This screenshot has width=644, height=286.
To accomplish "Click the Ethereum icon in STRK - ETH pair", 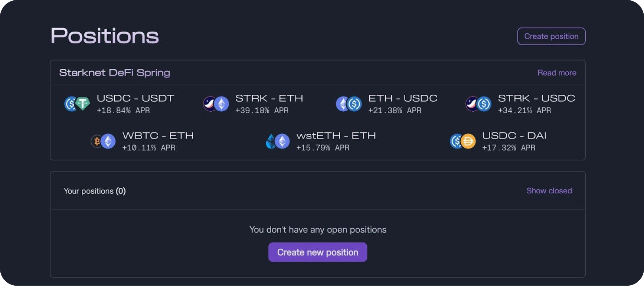I will 221,104.
